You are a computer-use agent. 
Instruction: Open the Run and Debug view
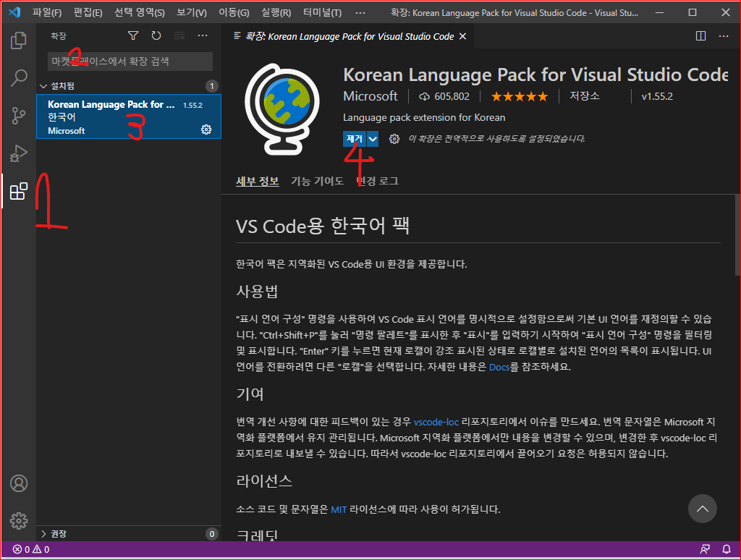pos(18,153)
